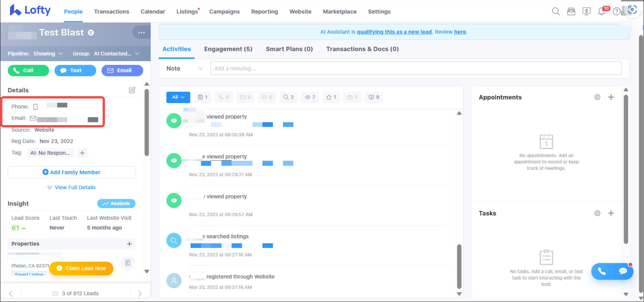Screen dimensions: 644x302
Task: Open the inbox tray icon in header
Action: [571, 12]
